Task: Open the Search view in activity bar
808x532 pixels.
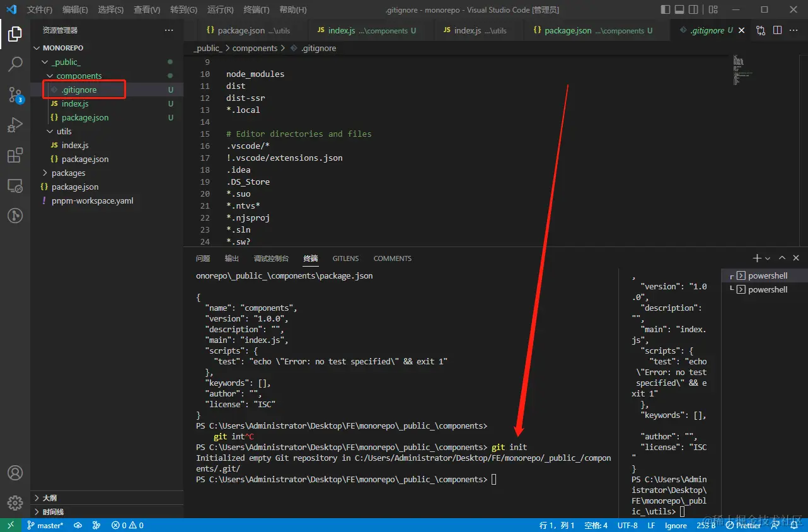Action: pos(15,64)
